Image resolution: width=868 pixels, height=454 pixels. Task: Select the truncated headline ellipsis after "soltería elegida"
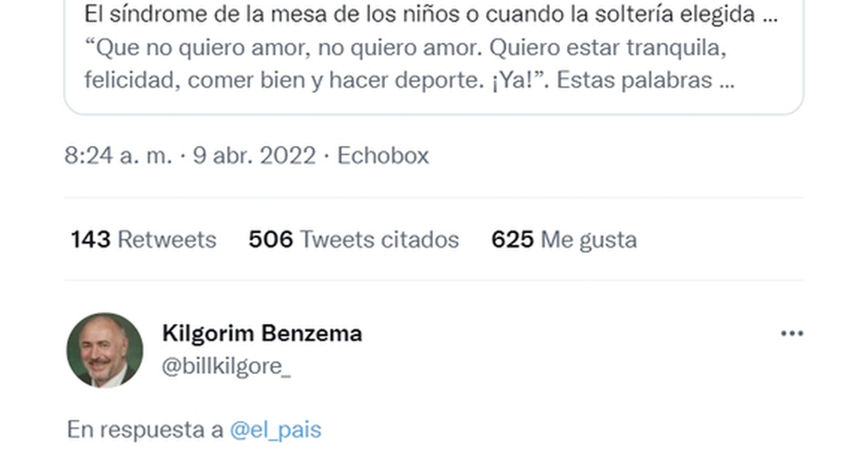(x=770, y=15)
